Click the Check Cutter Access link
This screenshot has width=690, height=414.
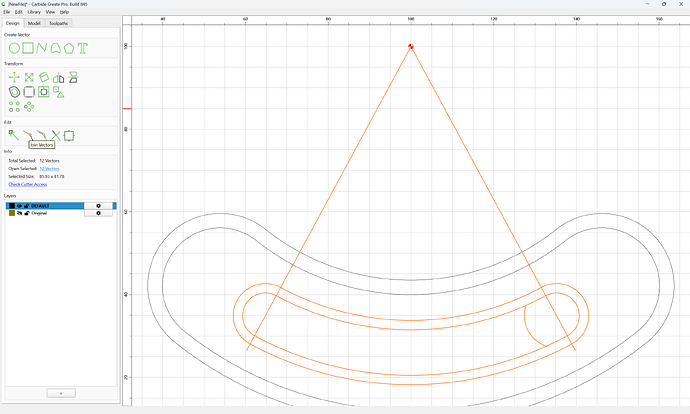(x=28, y=184)
